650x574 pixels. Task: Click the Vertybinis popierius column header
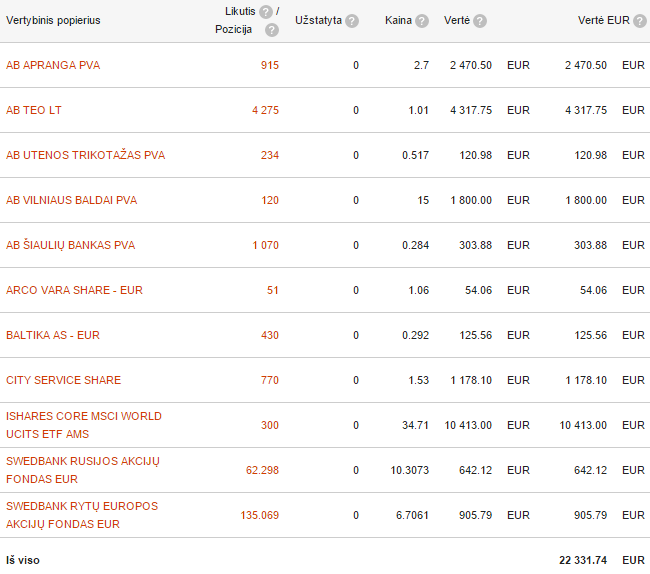point(53,20)
